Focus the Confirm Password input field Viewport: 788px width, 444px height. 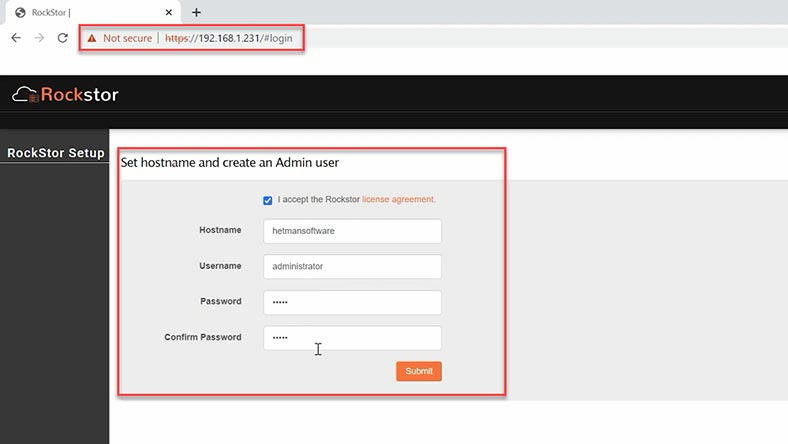pos(352,338)
